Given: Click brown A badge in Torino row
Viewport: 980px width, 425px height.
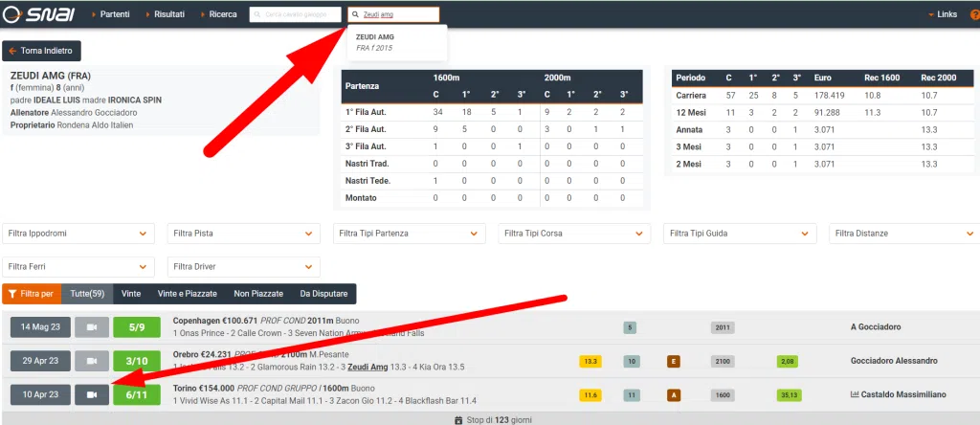Looking at the screenshot, I should pyautogui.click(x=674, y=395).
